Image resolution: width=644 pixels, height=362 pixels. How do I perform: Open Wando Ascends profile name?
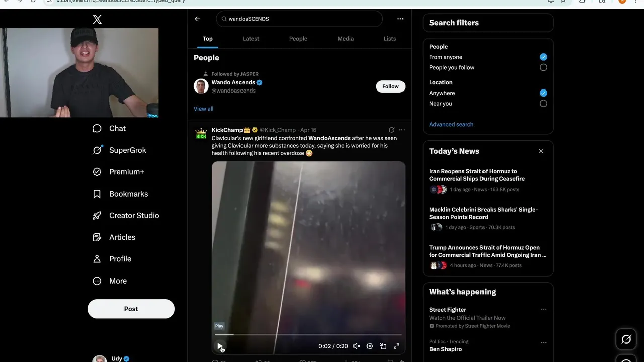[x=233, y=82]
